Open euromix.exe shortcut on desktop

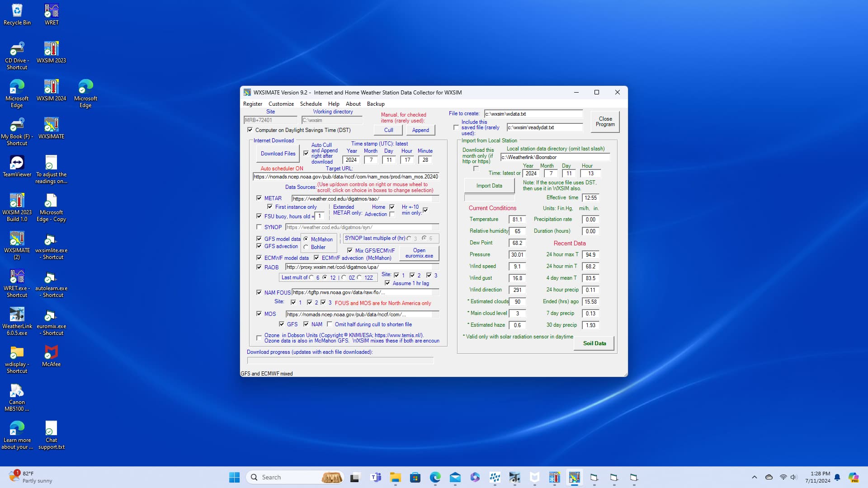tap(51, 321)
